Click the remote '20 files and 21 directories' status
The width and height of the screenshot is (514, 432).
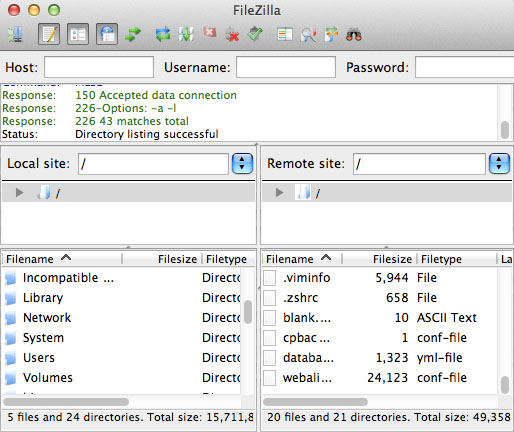389,417
